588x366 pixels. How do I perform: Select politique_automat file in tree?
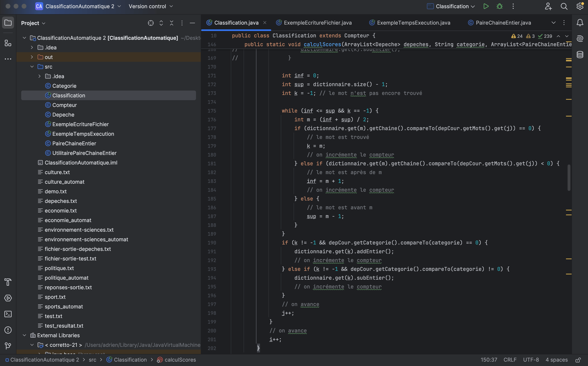tap(66, 278)
